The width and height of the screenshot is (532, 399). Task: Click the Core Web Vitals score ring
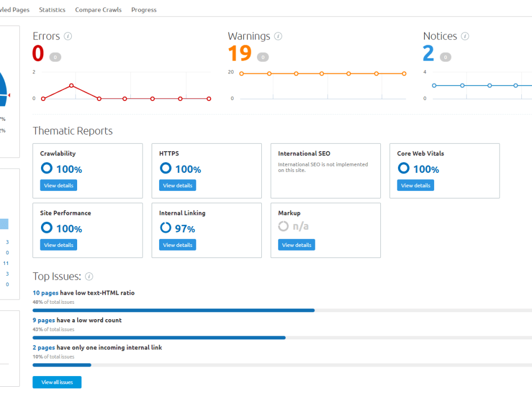coord(404,168)
